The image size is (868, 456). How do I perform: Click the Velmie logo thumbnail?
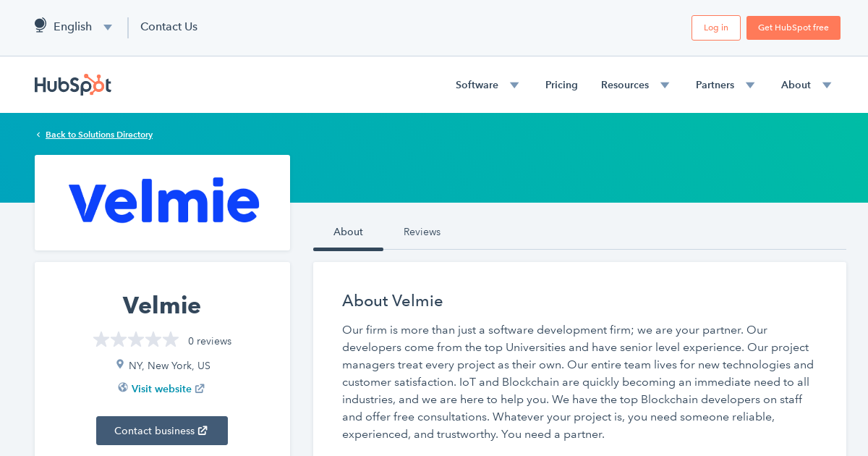coord(162,202)
